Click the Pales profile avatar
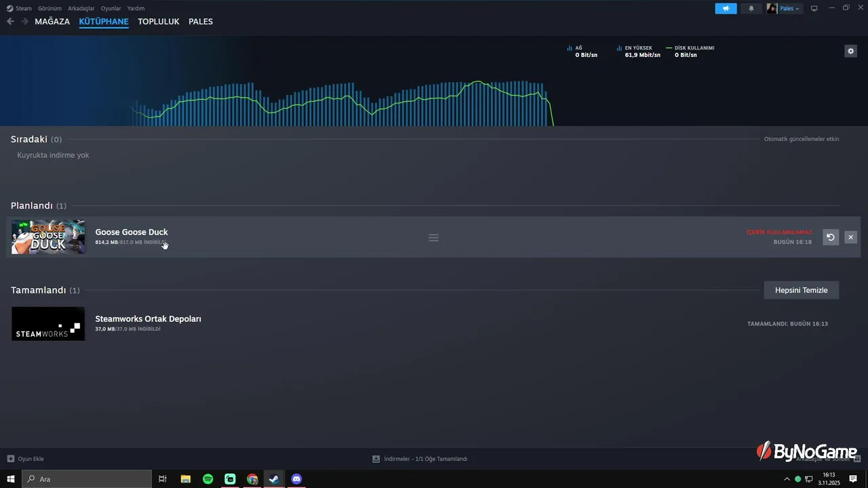 tap(772, 8)
